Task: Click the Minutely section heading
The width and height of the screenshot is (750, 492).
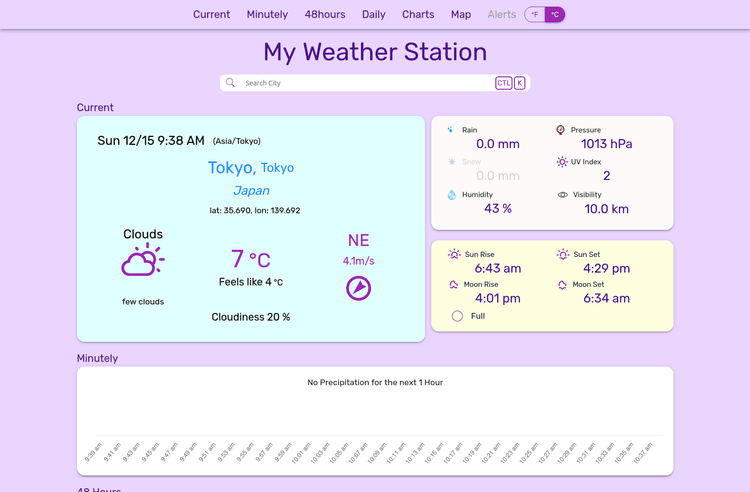Action: click(97, 358)
